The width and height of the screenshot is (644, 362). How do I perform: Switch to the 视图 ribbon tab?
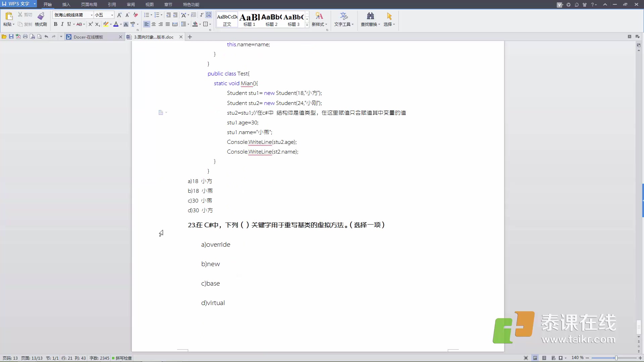pos(149,4)
